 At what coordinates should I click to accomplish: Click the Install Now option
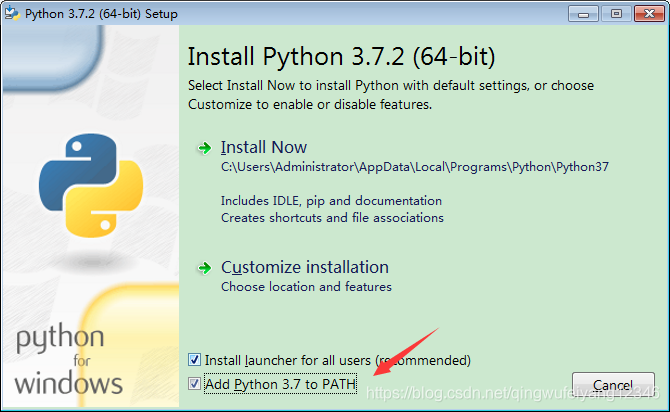point(264,147)
